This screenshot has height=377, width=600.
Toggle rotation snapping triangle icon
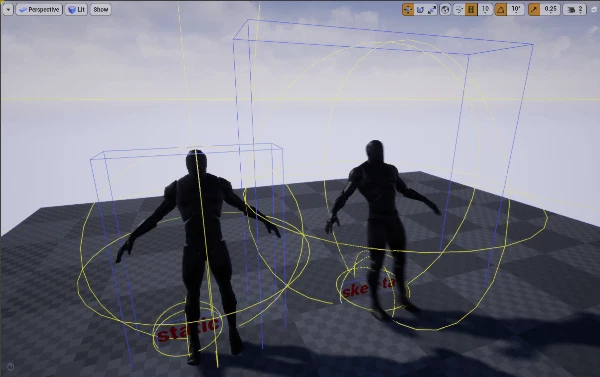501,10
